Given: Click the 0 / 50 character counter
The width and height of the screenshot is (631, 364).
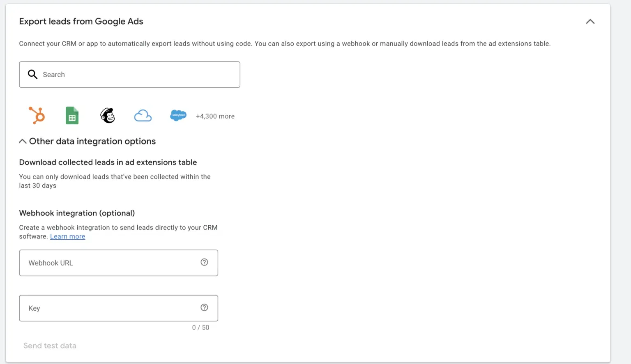Looking at the screenshot, I should click(x=200, y=327).
